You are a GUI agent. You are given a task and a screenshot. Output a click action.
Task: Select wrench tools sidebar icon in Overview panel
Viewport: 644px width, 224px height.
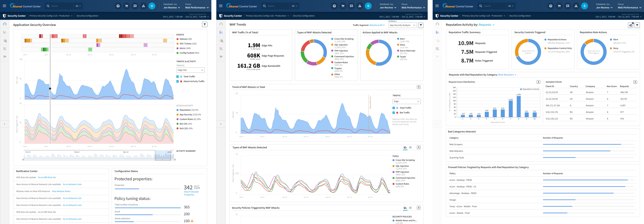click(x=5, y=49)
